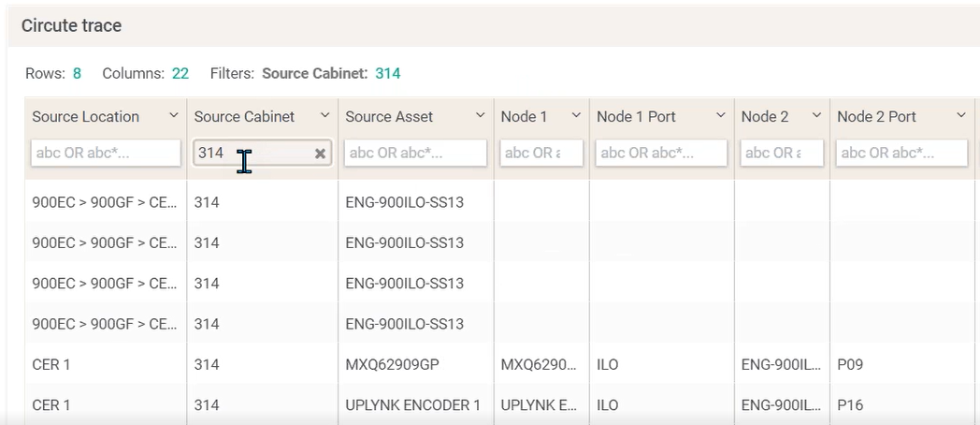The width and height of the screenshot is (980, 425).
Task: Open the Node 2 Port column dropdown arrow
Action: point(961,116)
